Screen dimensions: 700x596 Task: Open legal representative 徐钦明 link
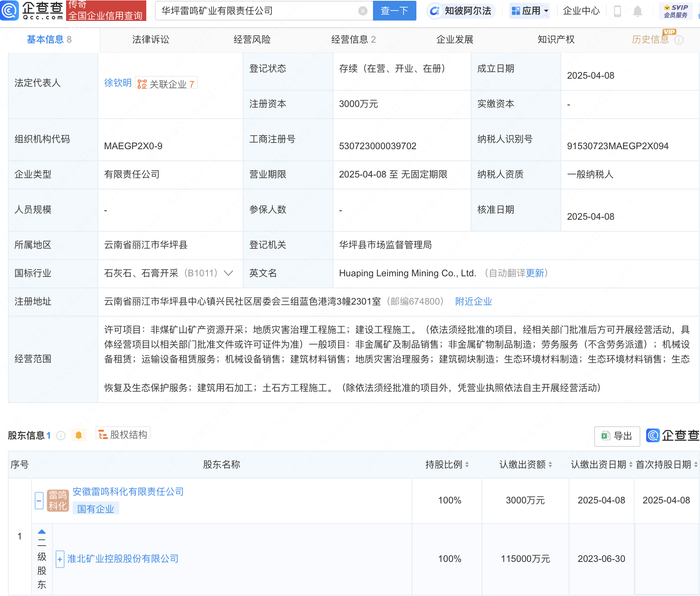pyautogui.click(x=116, y=83)
